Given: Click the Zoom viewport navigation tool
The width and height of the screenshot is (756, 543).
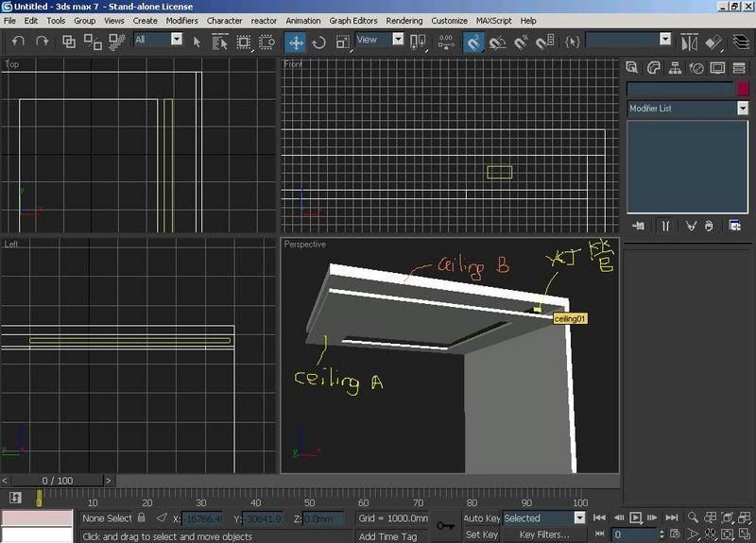Looking at the screenshot, I should point(694,518).
